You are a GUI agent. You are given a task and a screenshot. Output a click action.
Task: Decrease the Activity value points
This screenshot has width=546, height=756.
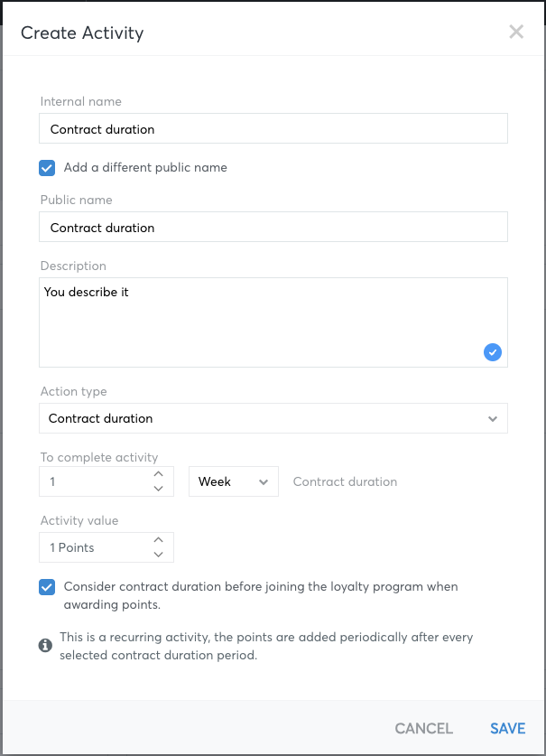158,555
